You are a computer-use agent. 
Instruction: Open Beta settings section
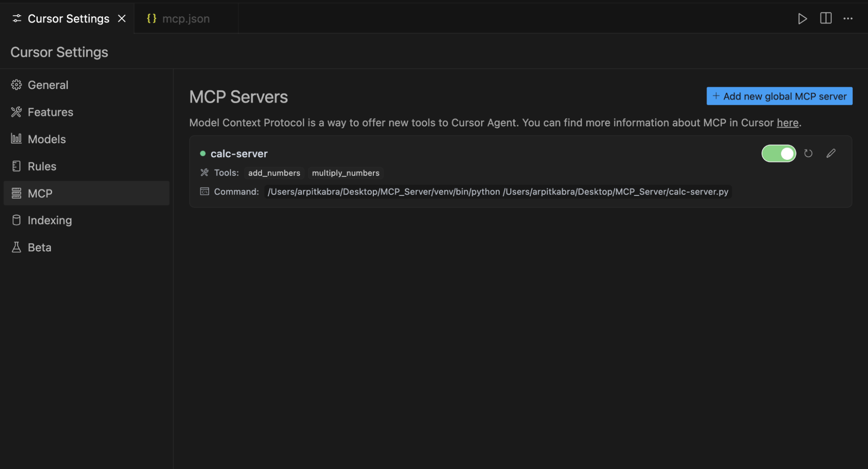[86, 248]
